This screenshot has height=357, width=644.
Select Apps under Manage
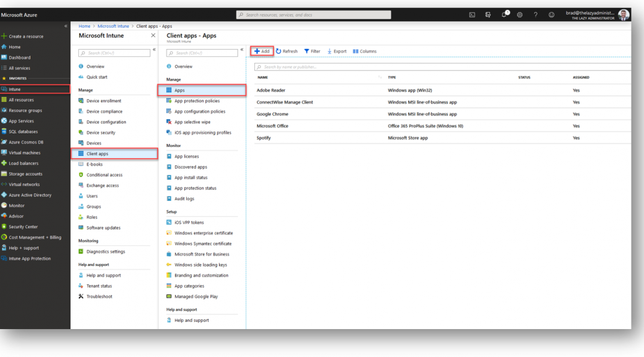click(202, 90)
